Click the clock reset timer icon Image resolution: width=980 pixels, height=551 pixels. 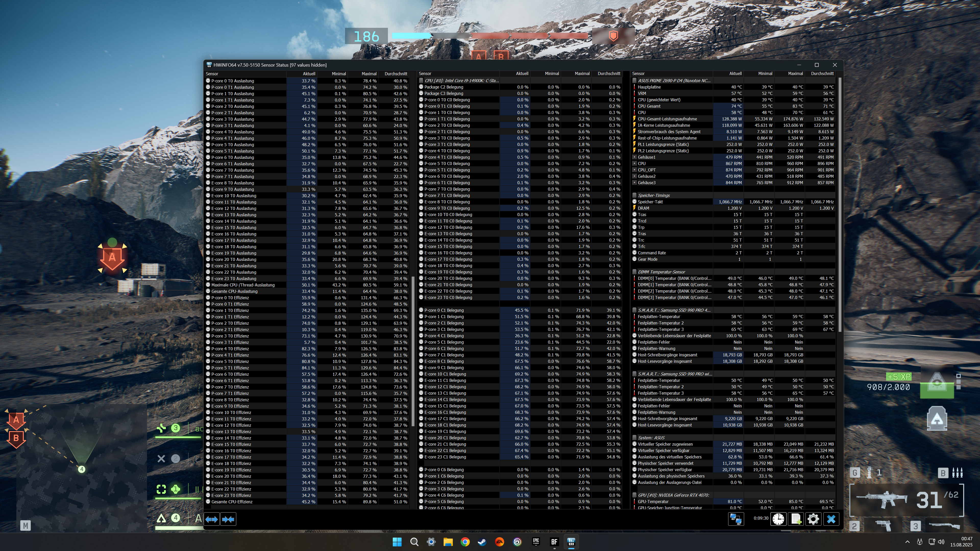778,519
